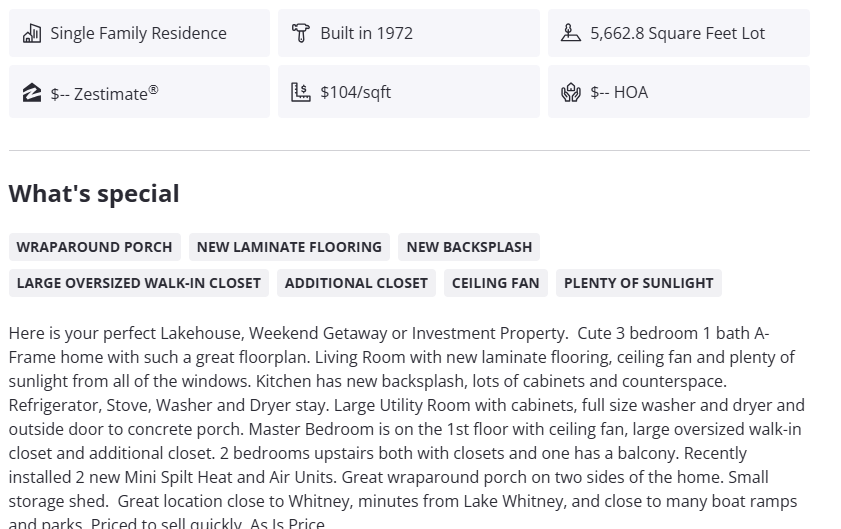
Task: Select the ADDITIONAL CLOSET tag
Action: point(356,283)
